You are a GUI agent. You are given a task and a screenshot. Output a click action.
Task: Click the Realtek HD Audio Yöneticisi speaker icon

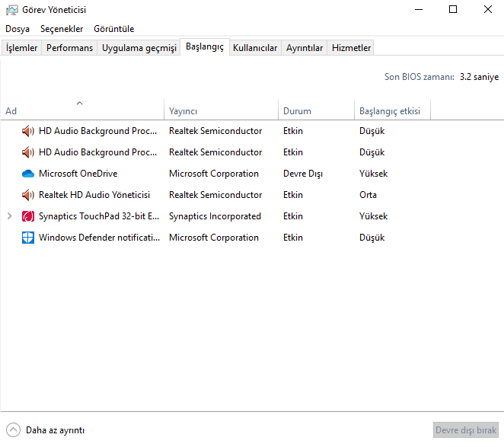[28, 195]
